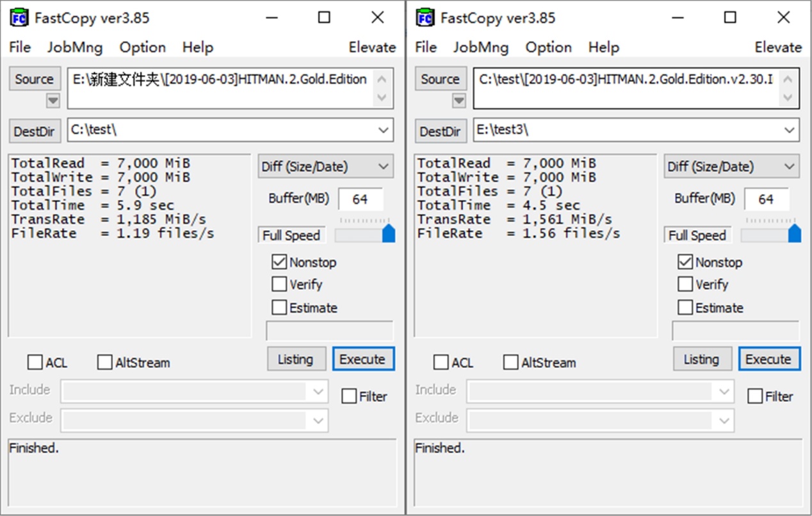Viewport: 812px width, 516px height.
Task: Enable ACL checkbox in left window
Action: 35,362
